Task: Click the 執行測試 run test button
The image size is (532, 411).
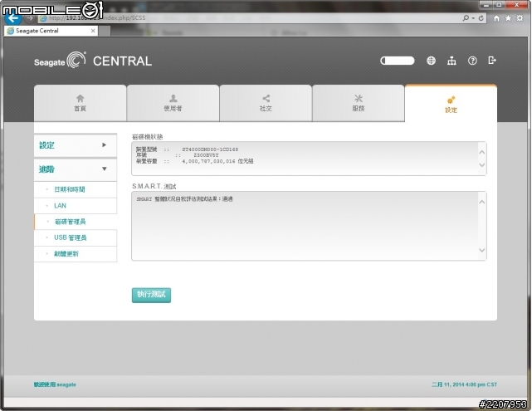Action: pyautogui.click(x=151, y=295)
